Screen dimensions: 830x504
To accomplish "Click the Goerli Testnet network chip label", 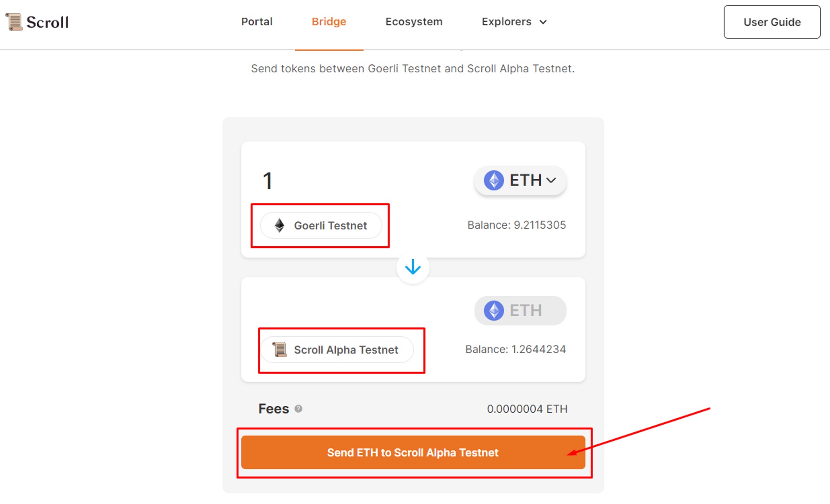I will (330, 225).
